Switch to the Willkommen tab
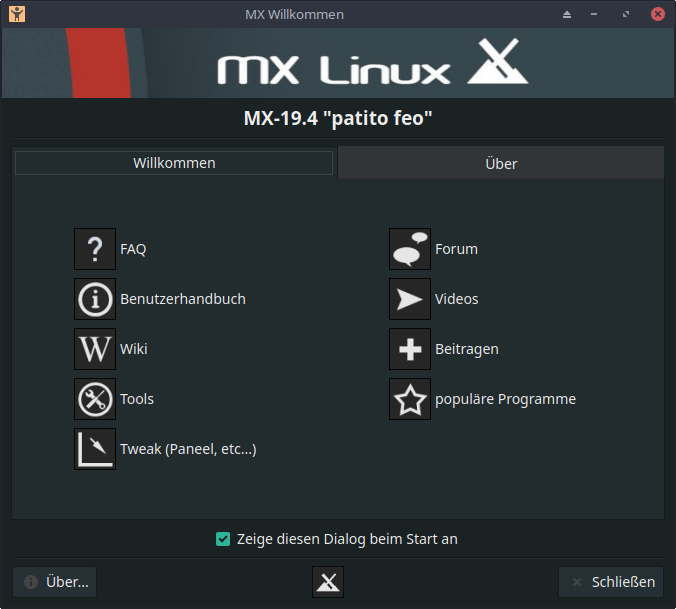 tap(174, 163)
